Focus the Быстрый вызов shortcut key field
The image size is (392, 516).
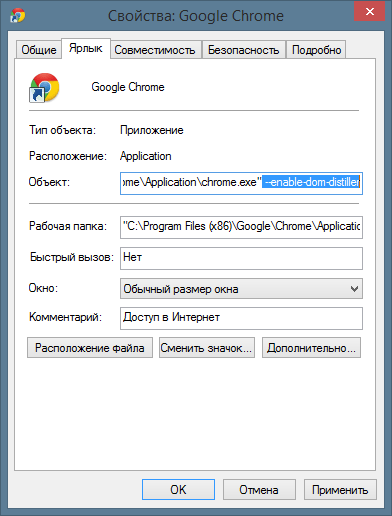241,258
